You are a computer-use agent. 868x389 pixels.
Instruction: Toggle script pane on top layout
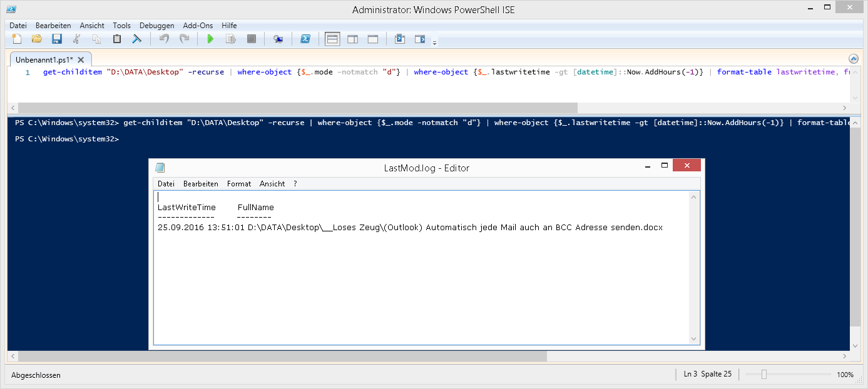(x=332, y=39)
